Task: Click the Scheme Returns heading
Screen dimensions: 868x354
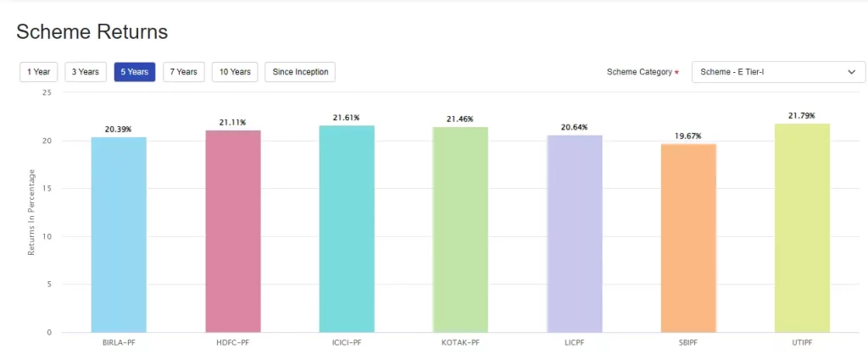Action: pyautogui.click(x=92, y=31)
